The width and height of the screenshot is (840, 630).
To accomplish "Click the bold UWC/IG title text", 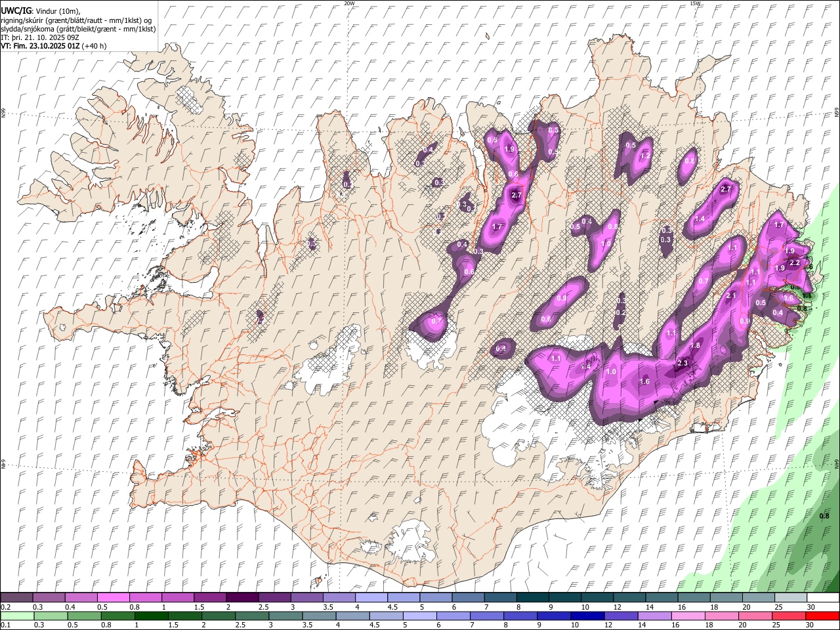I will (15, 11).
